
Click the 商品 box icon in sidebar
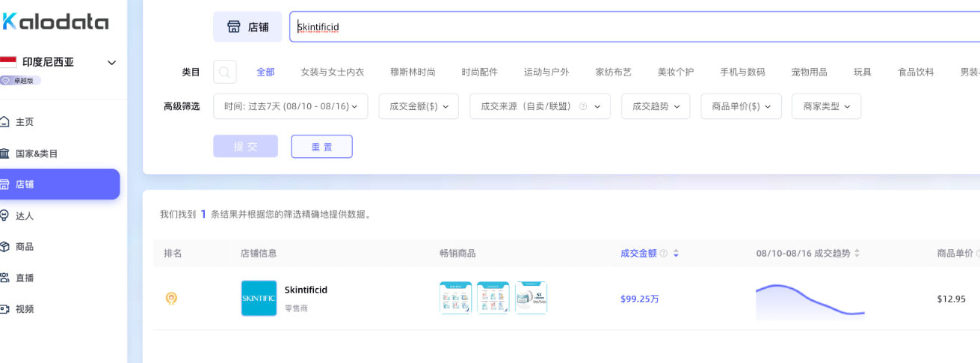5,246
